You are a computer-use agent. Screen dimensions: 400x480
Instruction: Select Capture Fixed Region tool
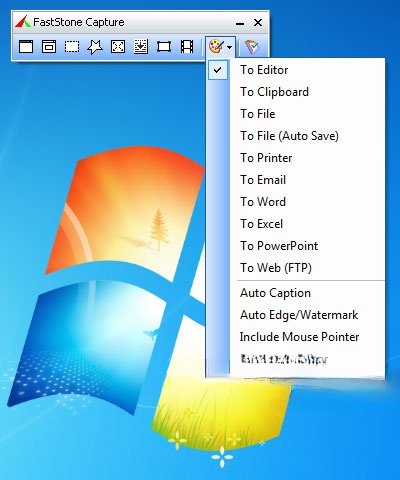(x=164, y=47)
